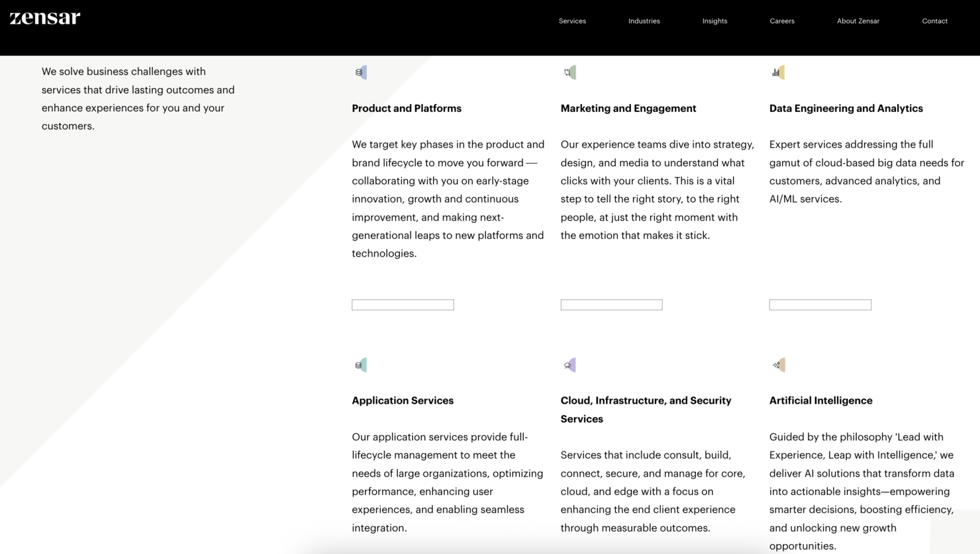Select the Cloud, Infrastructure, and Security Services heading
Viewport: 980px width, 554px height.
coord(646,409)
